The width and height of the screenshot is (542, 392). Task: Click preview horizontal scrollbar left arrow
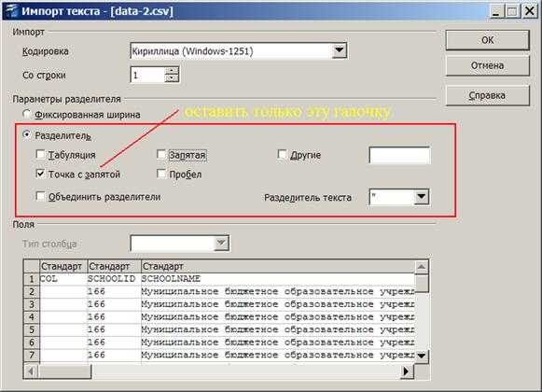pos(31,371)
